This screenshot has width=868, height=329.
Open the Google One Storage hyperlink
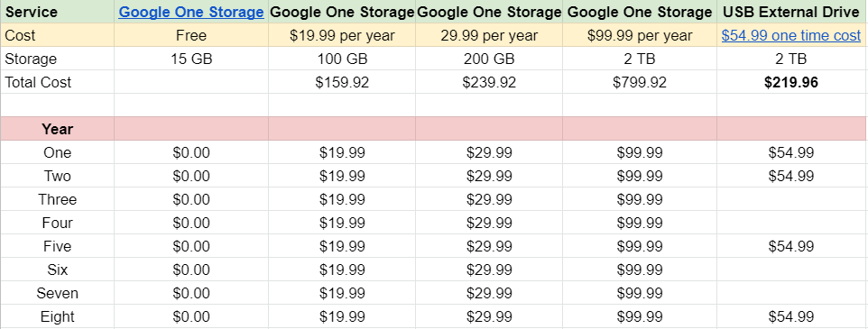click(191, 12)
